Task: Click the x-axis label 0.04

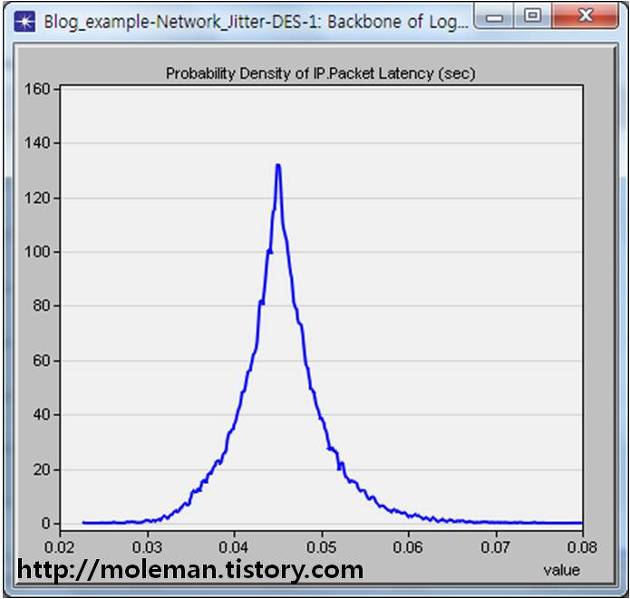Action: click(x=234, y=547)
